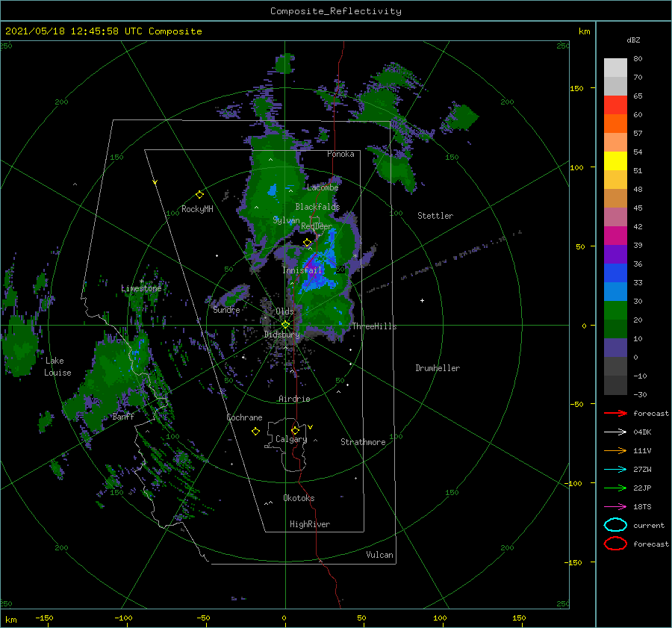Select the cyan 27ZW arrow legend icon

(x=615, y=470)
